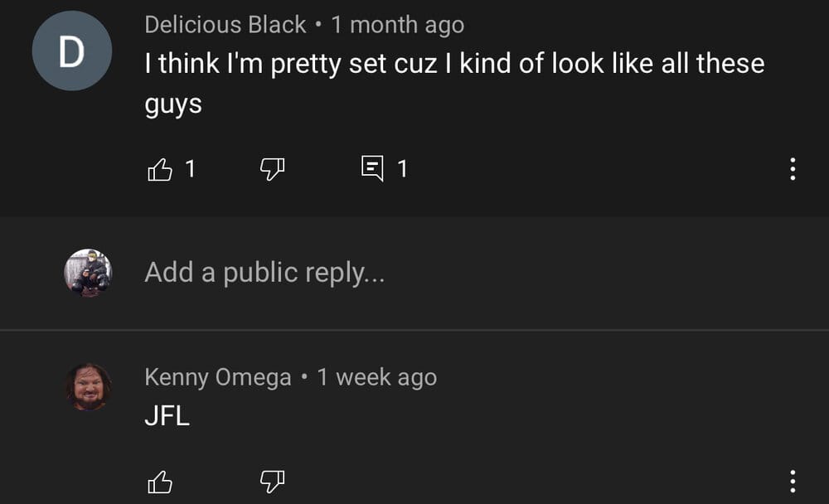Open the 'Kenny Omega' channel name

coord(217,378)
